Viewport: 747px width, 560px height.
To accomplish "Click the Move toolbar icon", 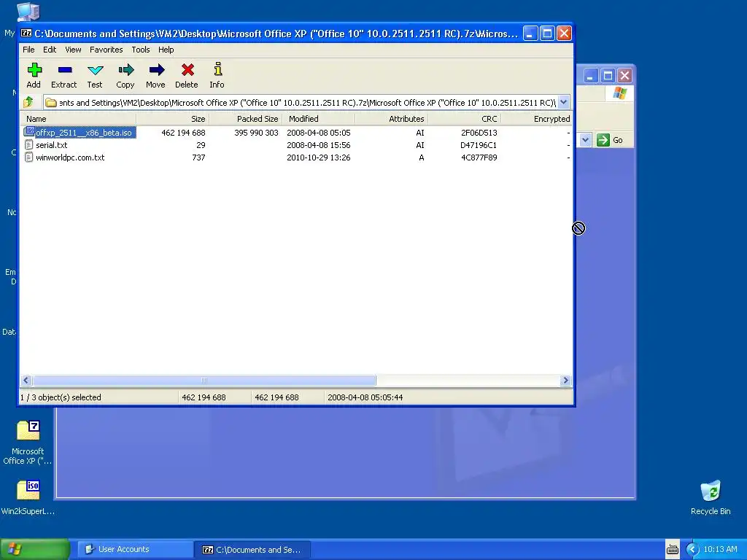I will [156, 71].
